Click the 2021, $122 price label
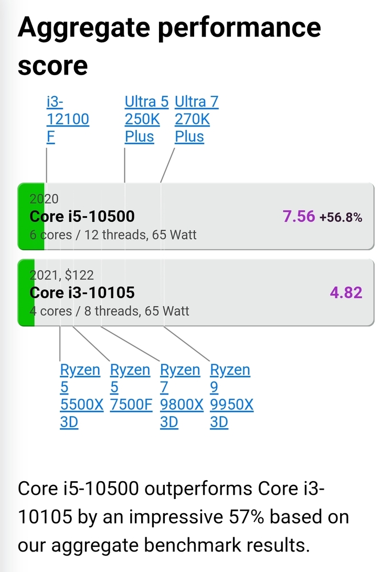Image resolution: width=392 pixels, height=572 pixels. tap(61, 275)
